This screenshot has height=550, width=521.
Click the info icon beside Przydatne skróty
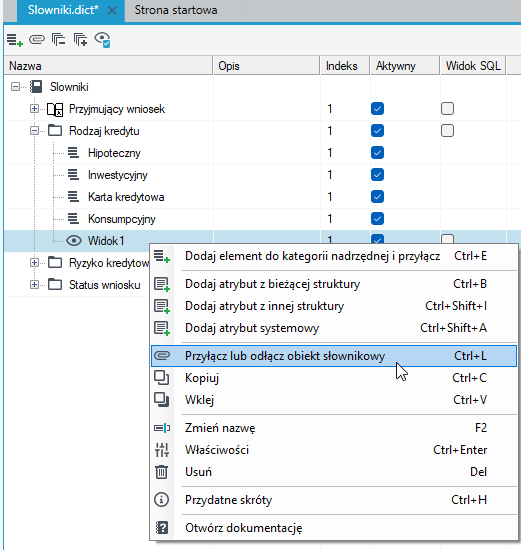point(162,499)
